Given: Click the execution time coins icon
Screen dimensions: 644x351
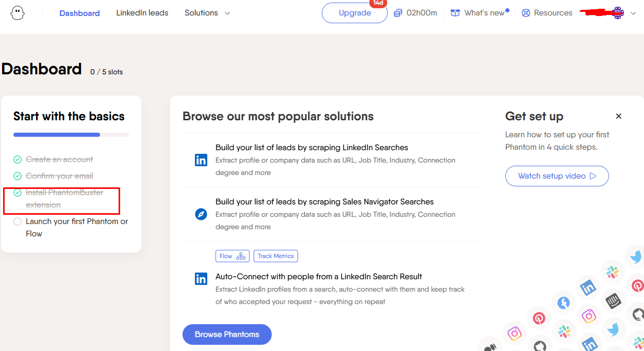Looking at the screenshot, I should coord(398,13).
